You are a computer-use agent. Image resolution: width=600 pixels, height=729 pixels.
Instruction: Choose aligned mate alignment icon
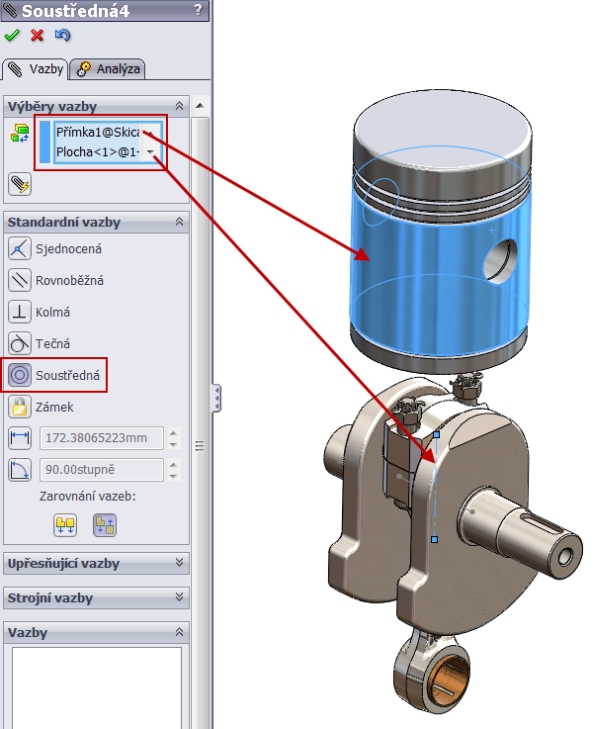(x=65, y=525)
